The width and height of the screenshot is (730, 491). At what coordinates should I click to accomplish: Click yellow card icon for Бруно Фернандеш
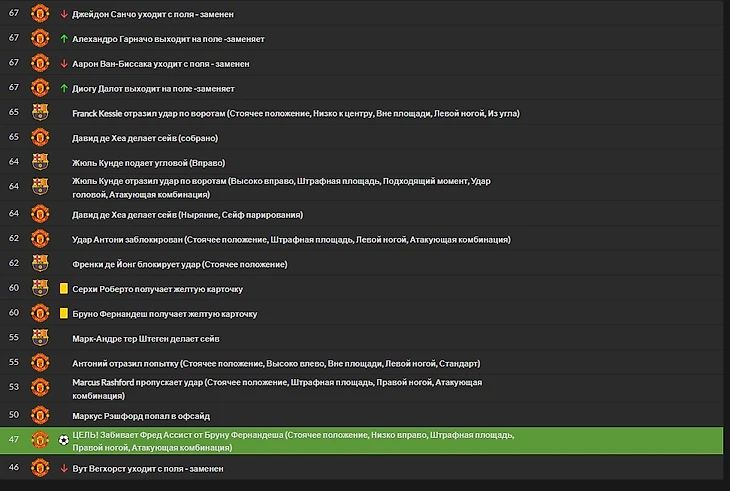pyautogui.click(x=64, y=314)
